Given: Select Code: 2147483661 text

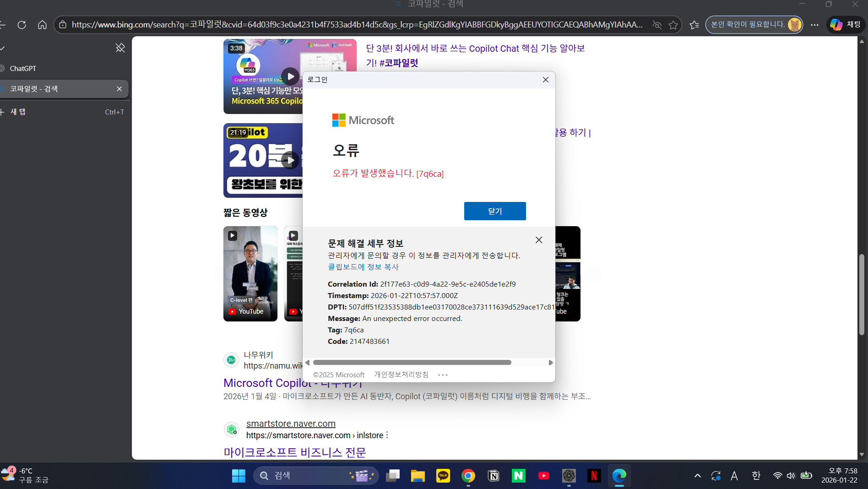Looking at the screenshot, I should (x=358, y=341).
